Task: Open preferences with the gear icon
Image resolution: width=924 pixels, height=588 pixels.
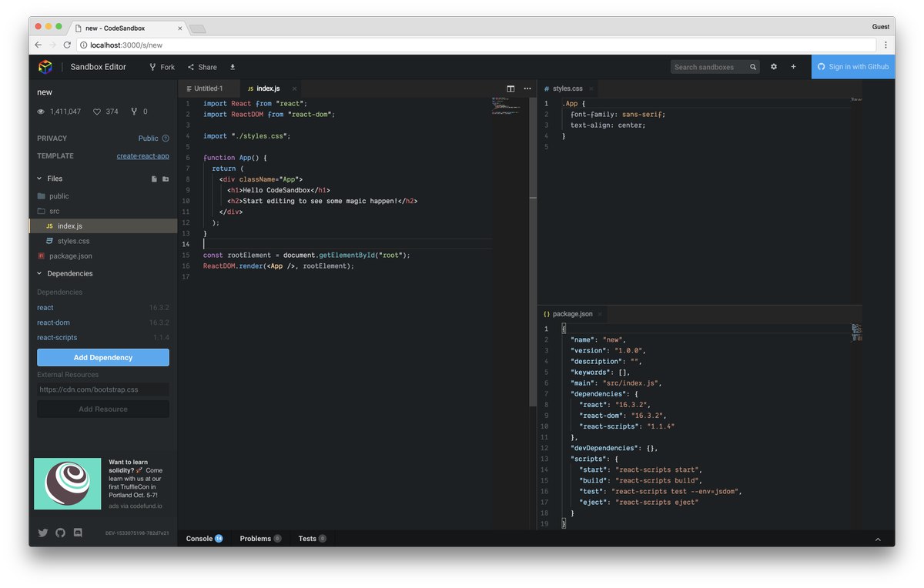Action: click(x=774, y=67)
